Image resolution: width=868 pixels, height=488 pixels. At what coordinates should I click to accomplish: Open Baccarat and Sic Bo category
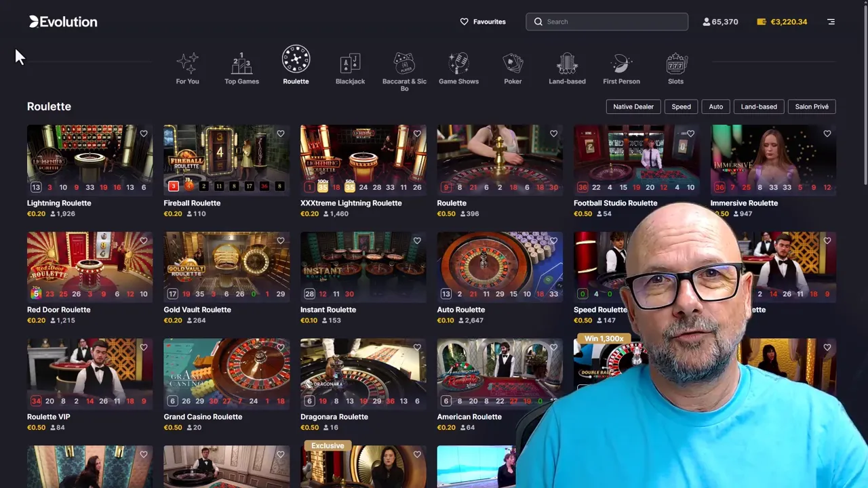tap(404, 72)
